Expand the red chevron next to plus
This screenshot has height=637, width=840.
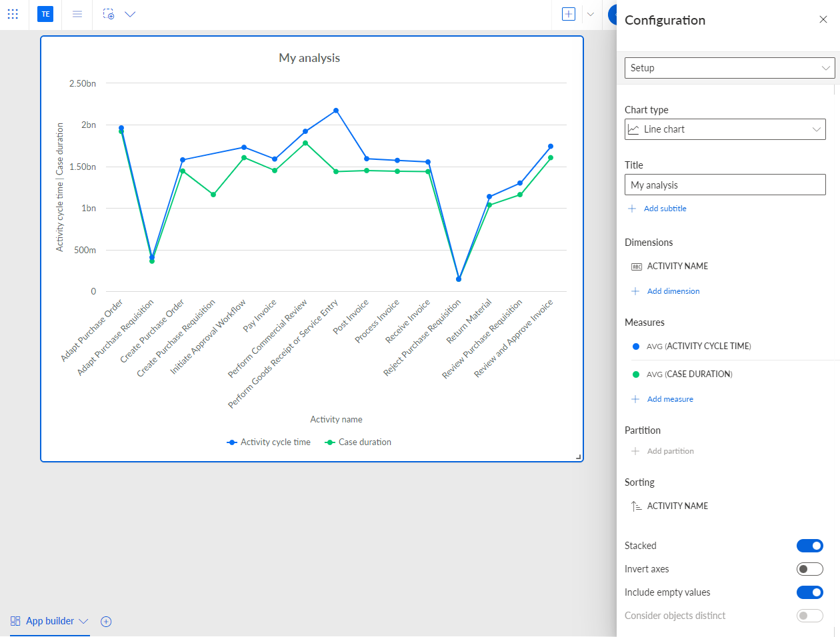591,14
